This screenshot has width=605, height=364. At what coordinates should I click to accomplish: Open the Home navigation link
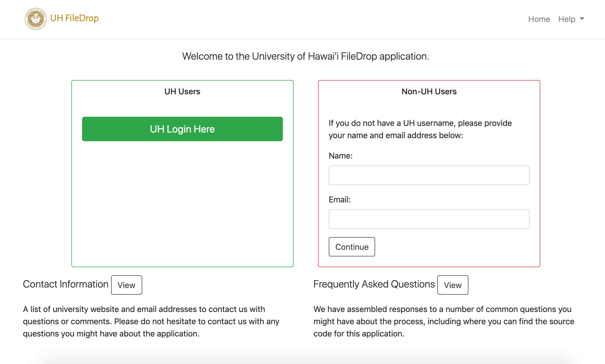[x=539, y=19]
